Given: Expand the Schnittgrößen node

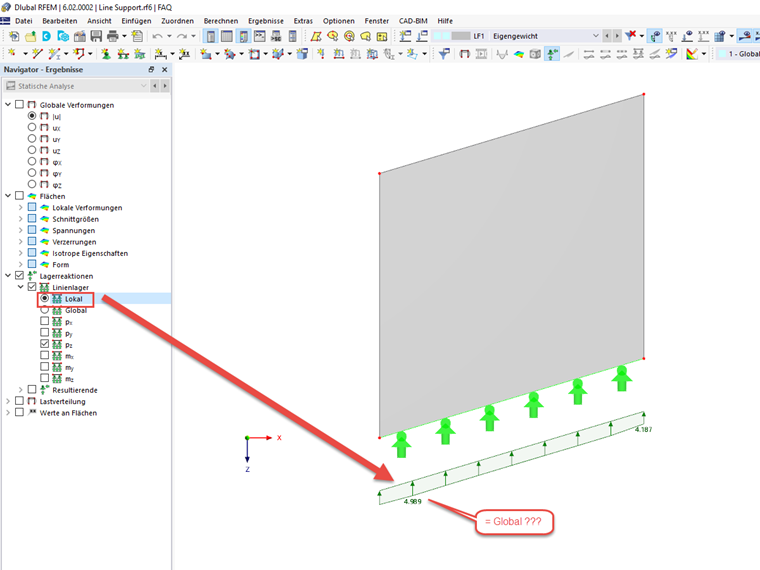Looking at the screenshot, I should (x=20, y=219).
